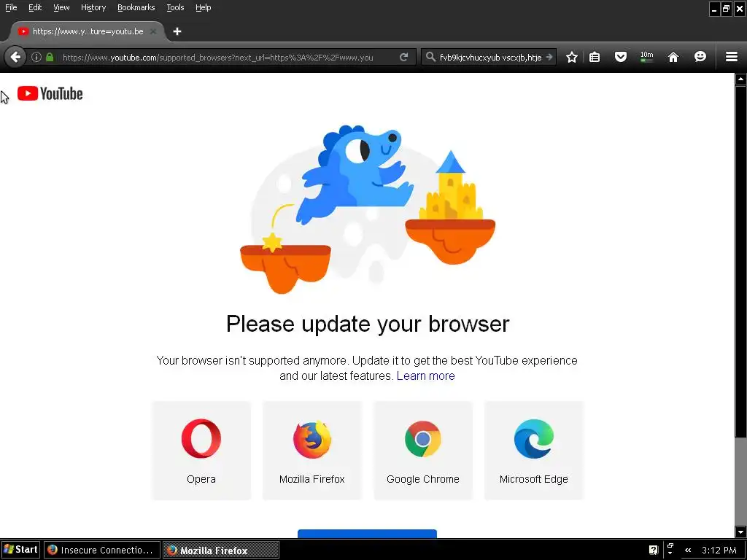Choose the Microsoft Edge browser card

(534, 451)
